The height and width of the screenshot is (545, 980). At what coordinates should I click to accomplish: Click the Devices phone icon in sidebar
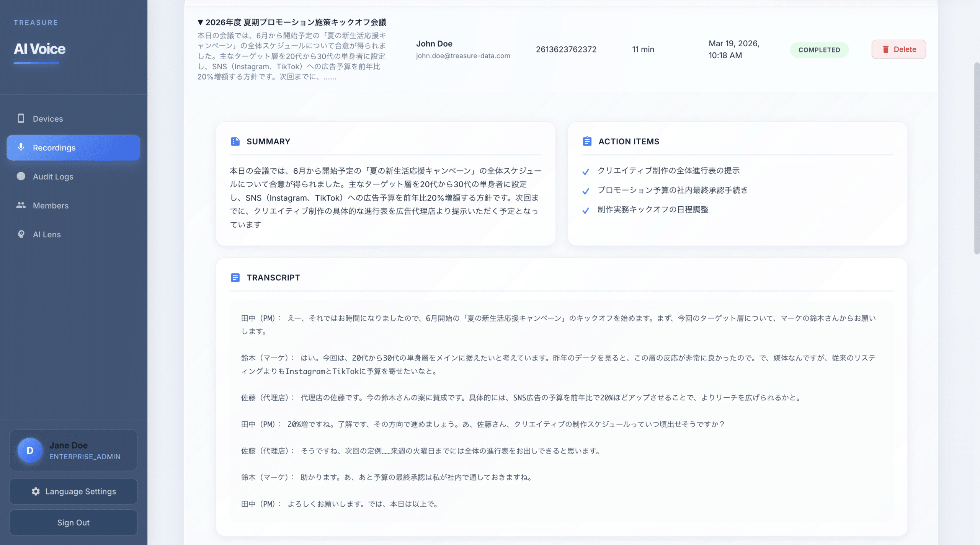(21, 118)
